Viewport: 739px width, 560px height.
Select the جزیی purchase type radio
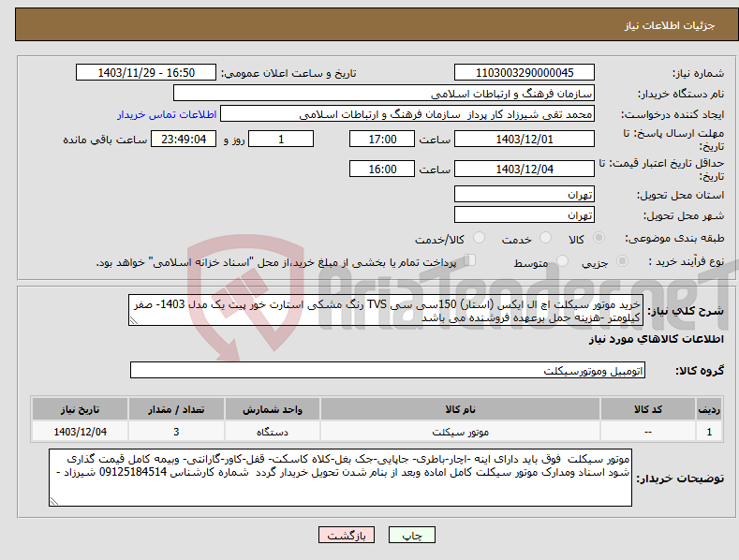(x=622, y=260)
